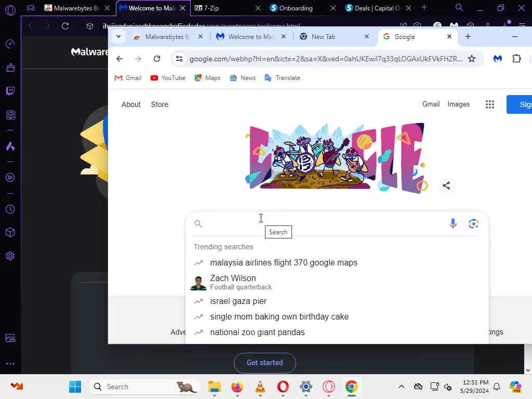Click Chrome address bar URL
Screen dimensions: 532x399
point(326,59)
